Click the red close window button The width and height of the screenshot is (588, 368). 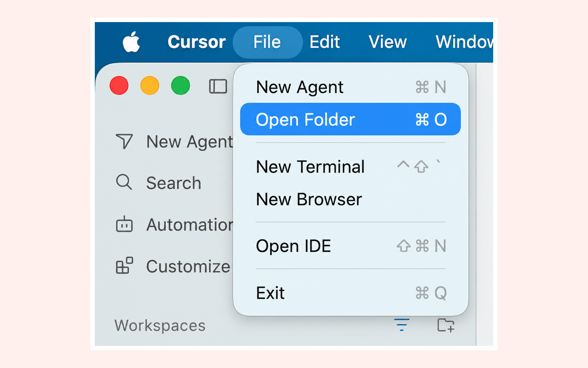tap(119, 85)
